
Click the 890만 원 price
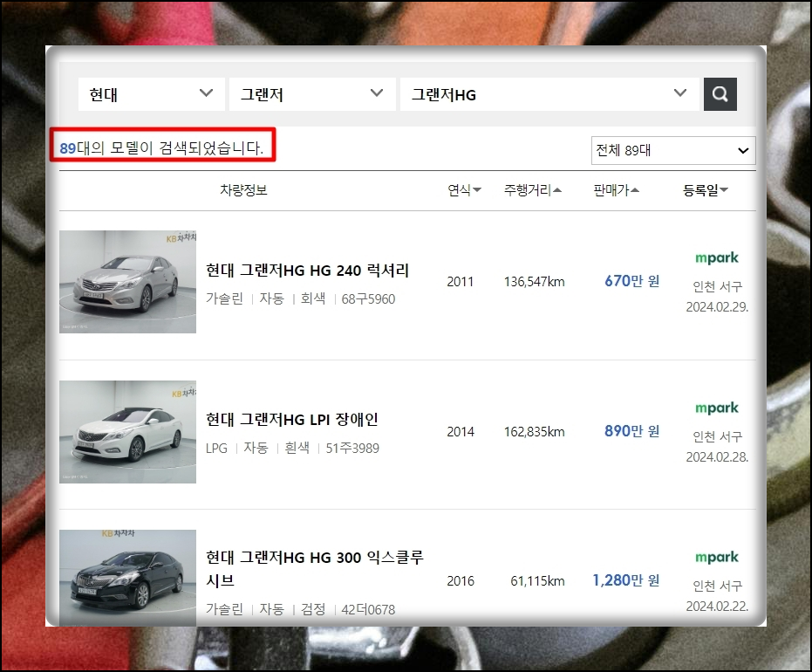click(631, 431)
